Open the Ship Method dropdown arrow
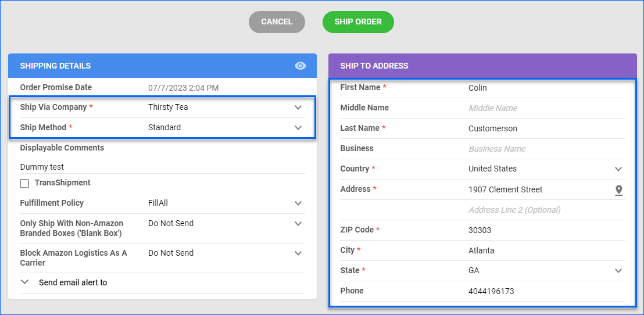644x315 pixels. tap(298, 128)
